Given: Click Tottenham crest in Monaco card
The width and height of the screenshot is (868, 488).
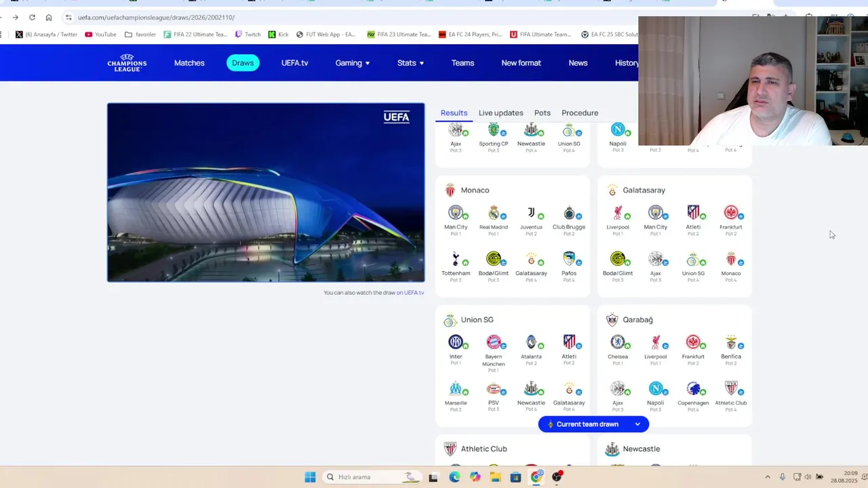Looking at the screenshot, I should click(456, 259).
